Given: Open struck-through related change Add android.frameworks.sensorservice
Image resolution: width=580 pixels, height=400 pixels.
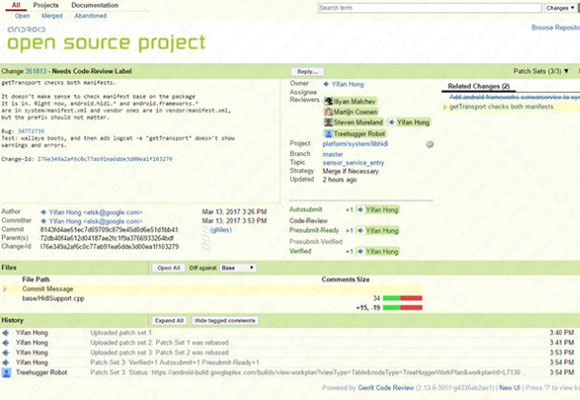Looking at the screenshot, I should tap(514, 97).
